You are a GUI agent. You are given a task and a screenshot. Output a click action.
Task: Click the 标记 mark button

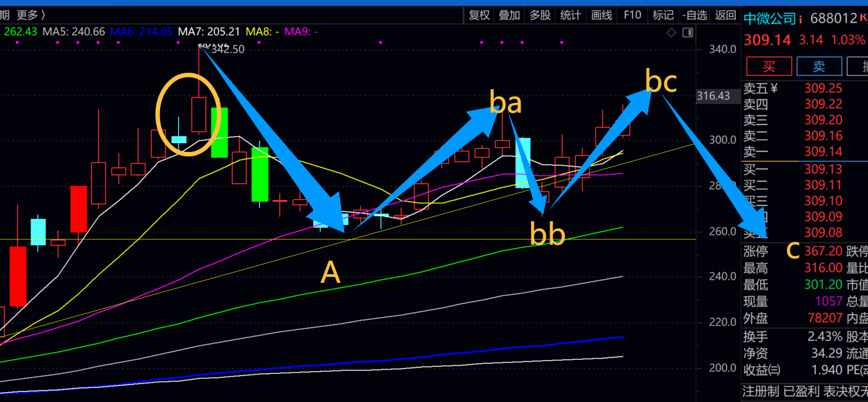663,16
